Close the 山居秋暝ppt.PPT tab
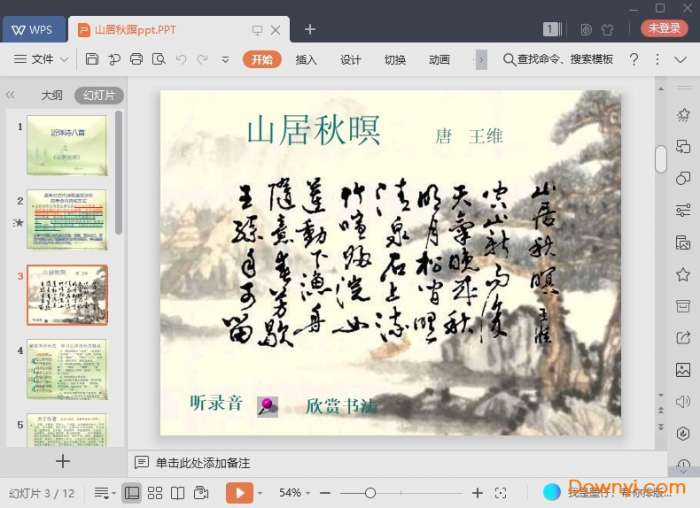Image resolution: width=700 pixels, height=508 pixels. pyautogui.click(x=276, y=30)
